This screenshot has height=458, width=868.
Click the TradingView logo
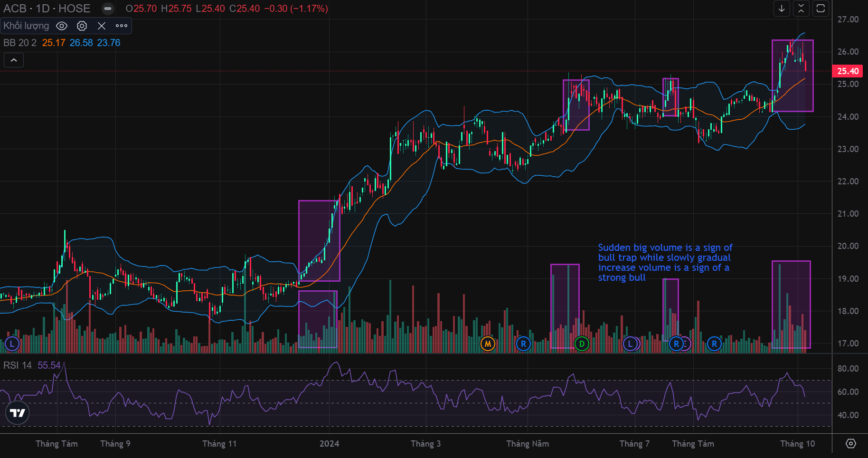(x=18, y=413)
